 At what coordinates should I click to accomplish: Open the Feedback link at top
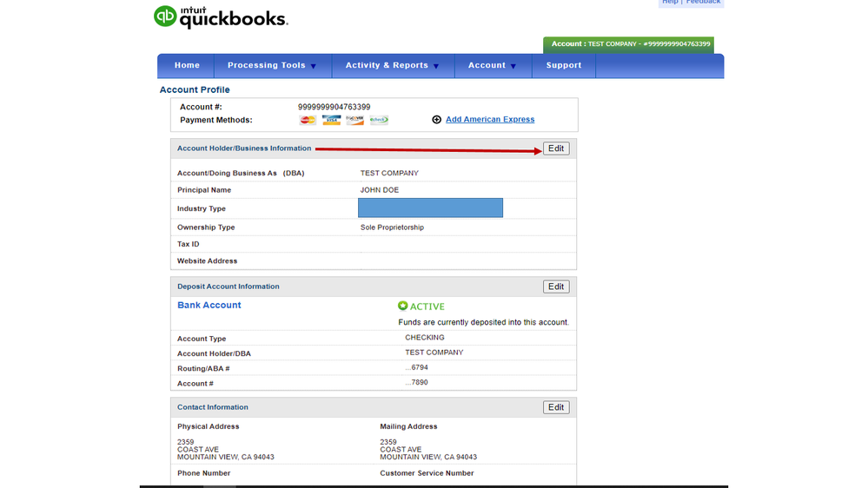click(x=703, y=3)
